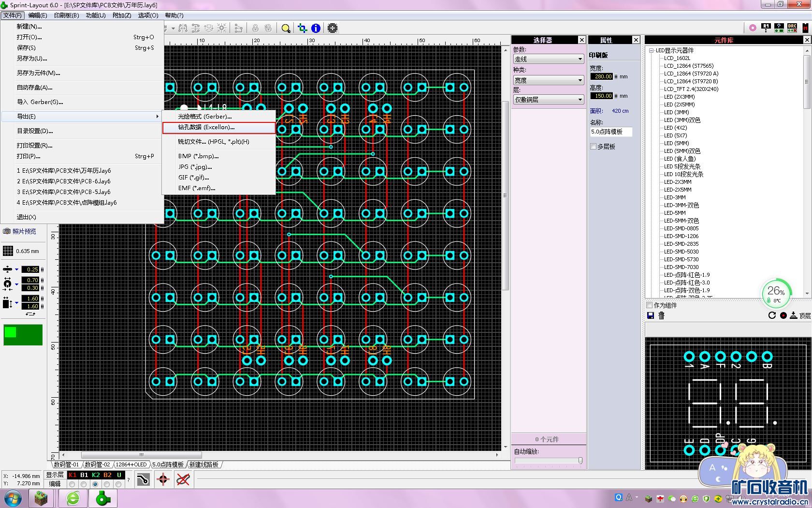This screenshot has width=812, height=508.
Task: Click the 自动缩放 auto zoom slider
Action: [548, 461]
